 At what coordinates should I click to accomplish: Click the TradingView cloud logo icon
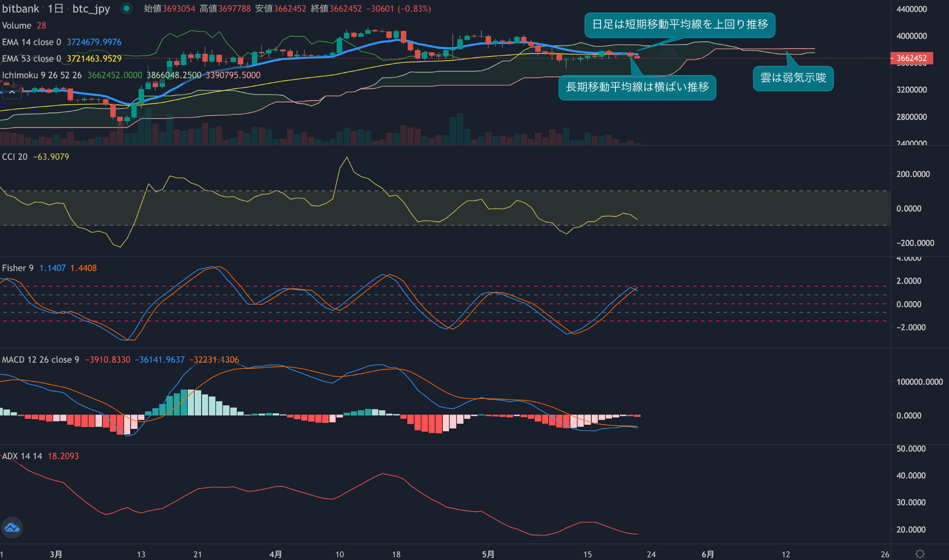[x=12, y=528]
